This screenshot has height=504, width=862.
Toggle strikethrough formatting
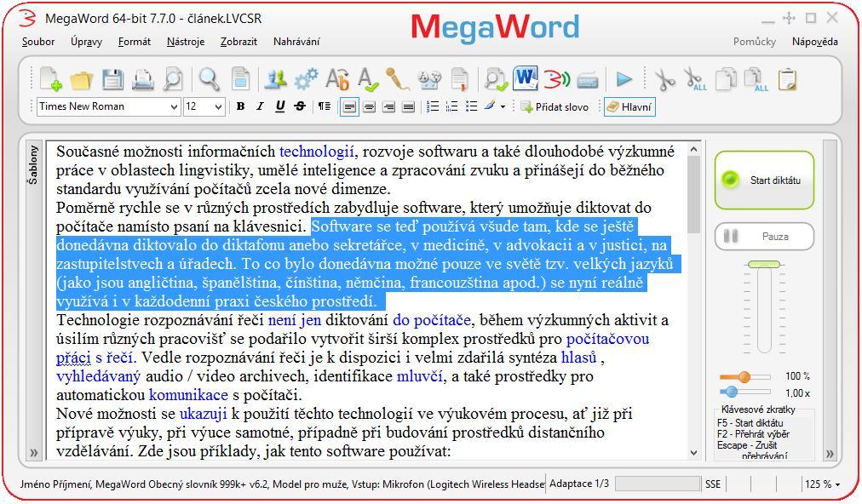300,106
